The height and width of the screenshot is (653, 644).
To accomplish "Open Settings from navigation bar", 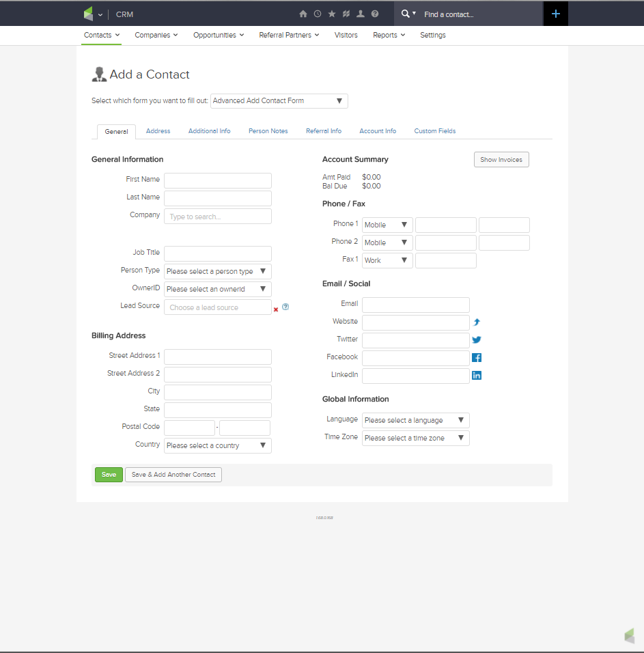I will [433, 35].
